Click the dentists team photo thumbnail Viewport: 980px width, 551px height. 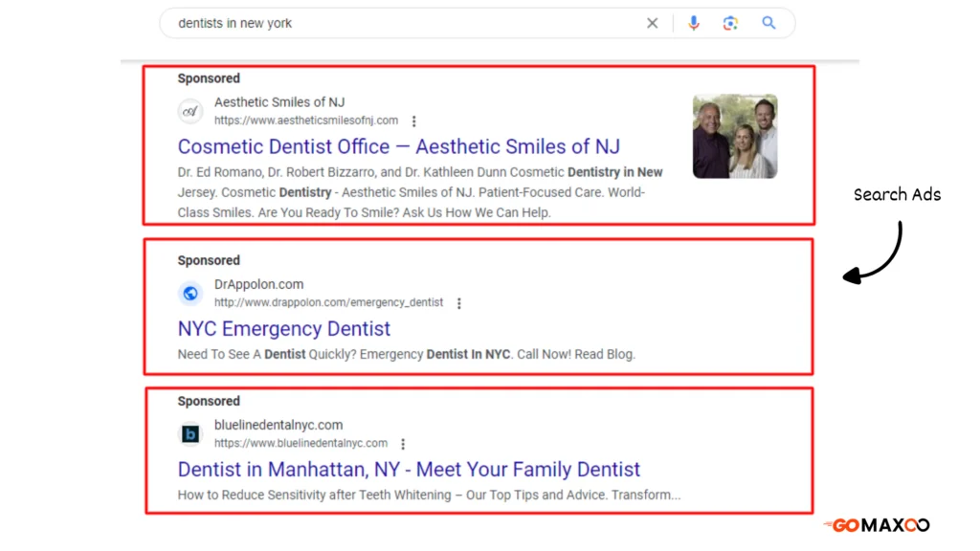click(735, 136)
